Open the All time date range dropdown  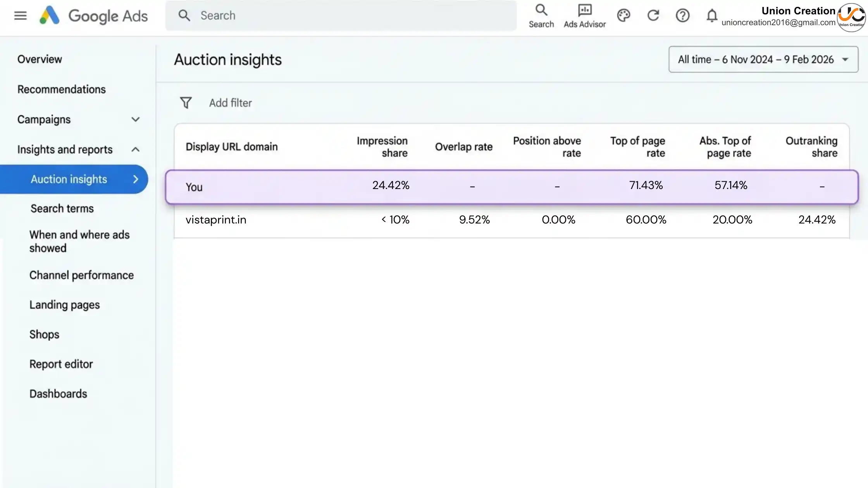pyautogui.click(x=763, y=59)
